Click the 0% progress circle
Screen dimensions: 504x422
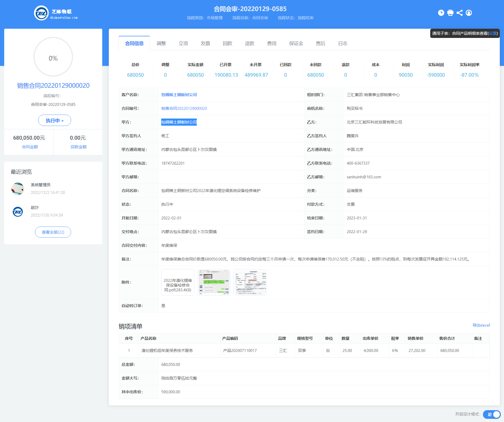[53, 57]
